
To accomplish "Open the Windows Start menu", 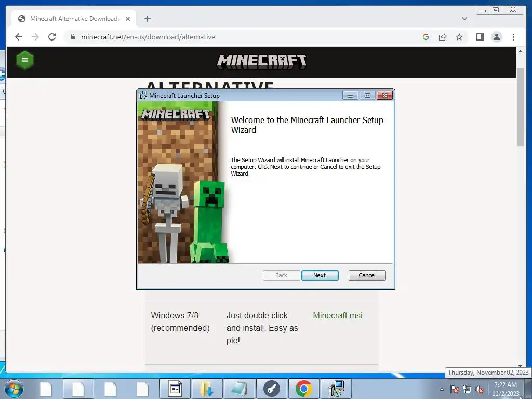I will coord(14,389).
